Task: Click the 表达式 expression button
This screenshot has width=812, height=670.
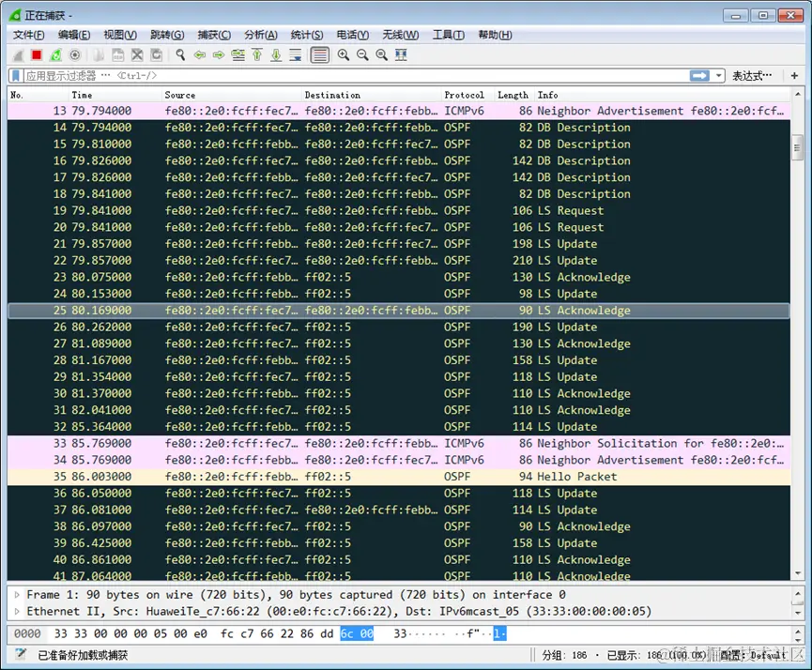Action: tap(752, 76)
